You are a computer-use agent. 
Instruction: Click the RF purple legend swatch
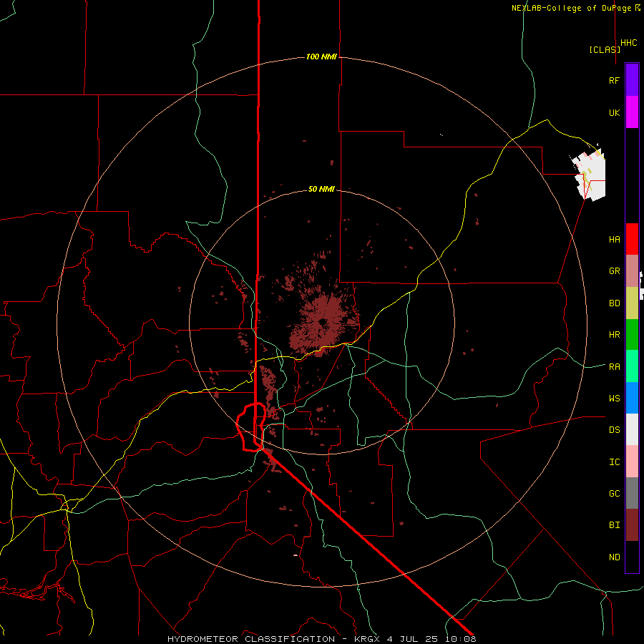[632, 80]
